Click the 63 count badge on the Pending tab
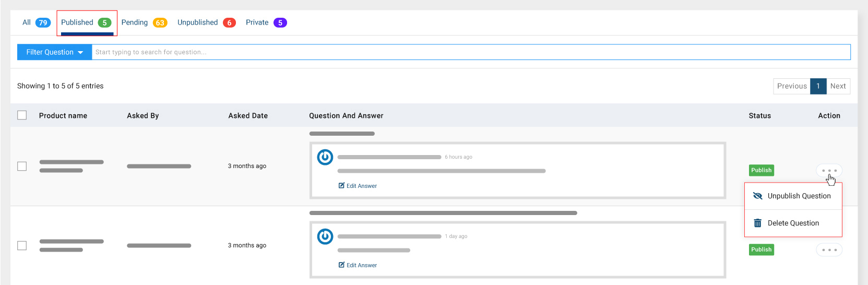Screen dimensions: 868x285 pos(160,22)
